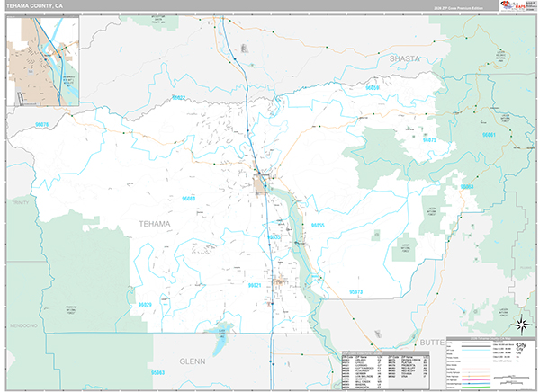Select the MENDOCINO county label

click(x=23, y=325)
